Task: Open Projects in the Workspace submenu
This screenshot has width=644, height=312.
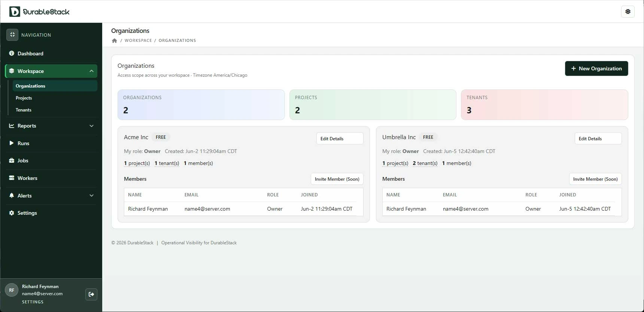Action: pos(55,98)
